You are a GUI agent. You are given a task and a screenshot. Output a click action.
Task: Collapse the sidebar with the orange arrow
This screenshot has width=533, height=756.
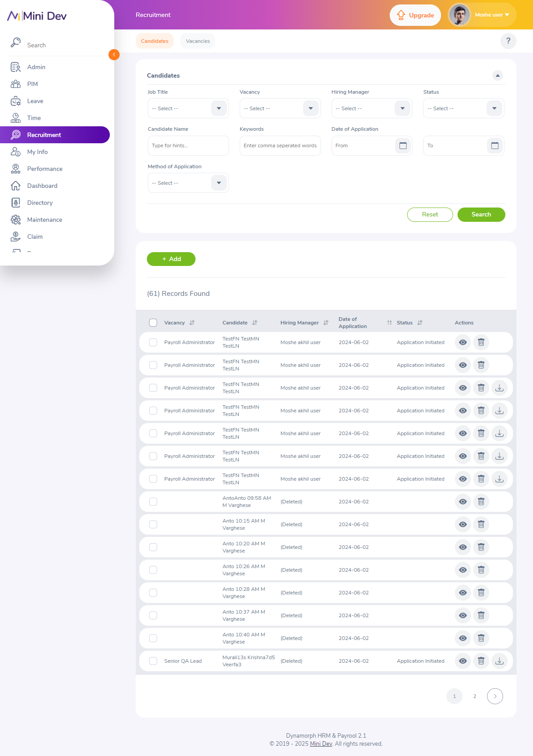tap(114, 54)
